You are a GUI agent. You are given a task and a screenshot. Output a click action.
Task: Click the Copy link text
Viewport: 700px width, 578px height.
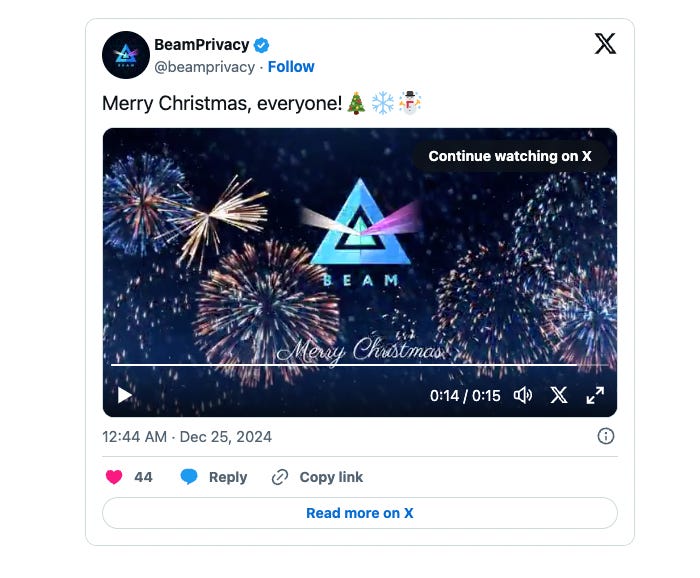[x=331, y=477]
